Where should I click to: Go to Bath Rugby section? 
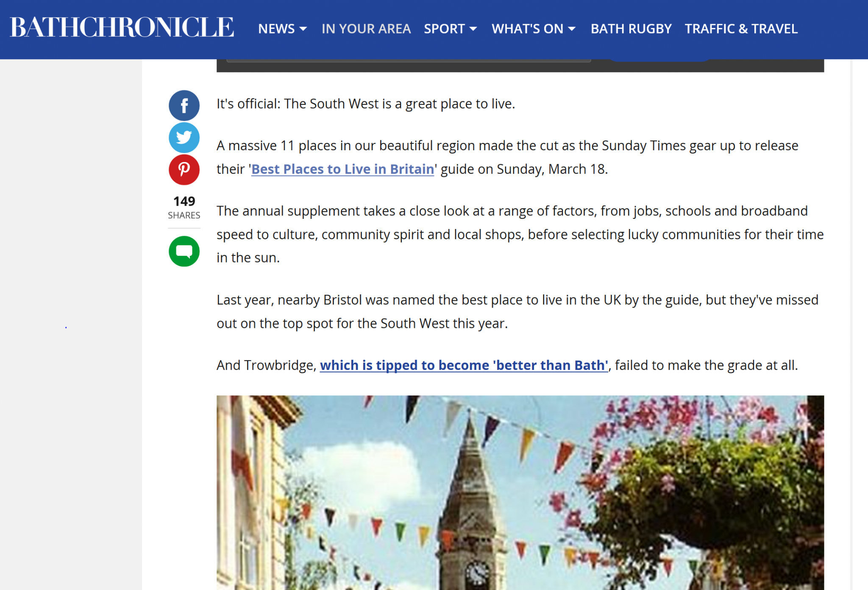pos(631,29)
